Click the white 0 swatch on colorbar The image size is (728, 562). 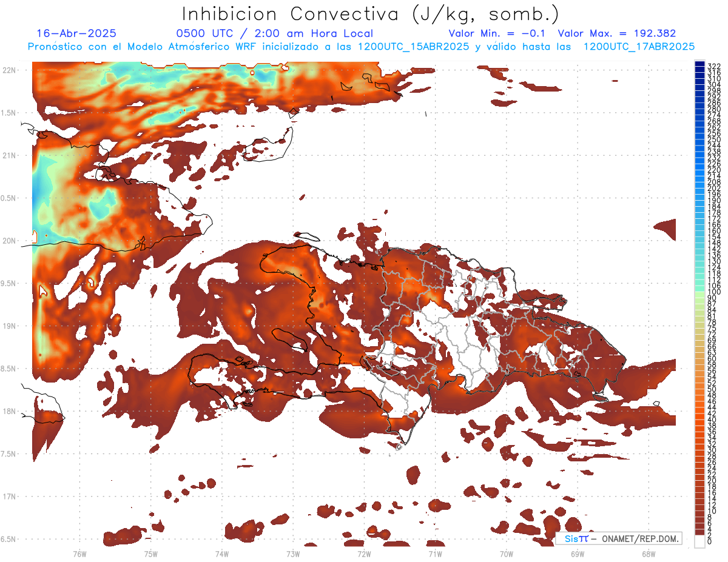pyautogui.click(x=699, y=541)
